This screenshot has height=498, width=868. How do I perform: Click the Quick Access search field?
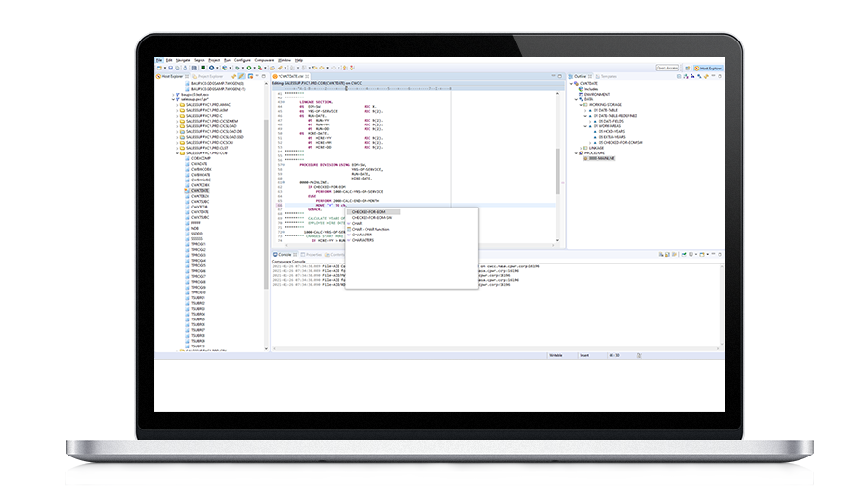click(x=669, y=68)
